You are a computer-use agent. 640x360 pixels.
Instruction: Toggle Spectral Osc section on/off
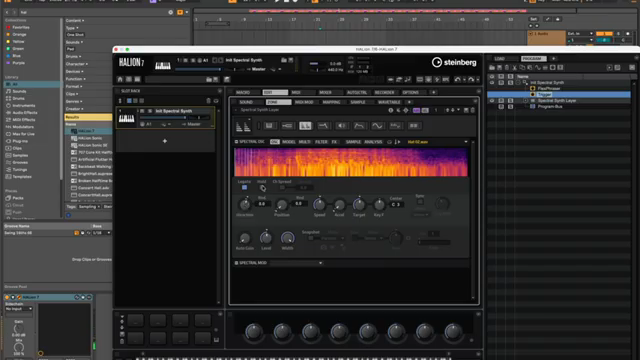236,142
